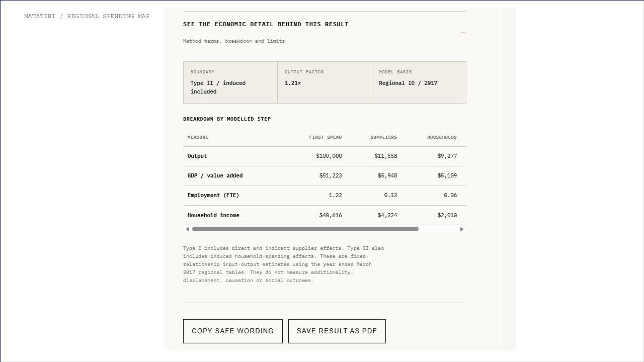Screen dimensions: 644x362
Task: Select Model Basis Regional IO / 2017
Action: (x=408, y=83)
